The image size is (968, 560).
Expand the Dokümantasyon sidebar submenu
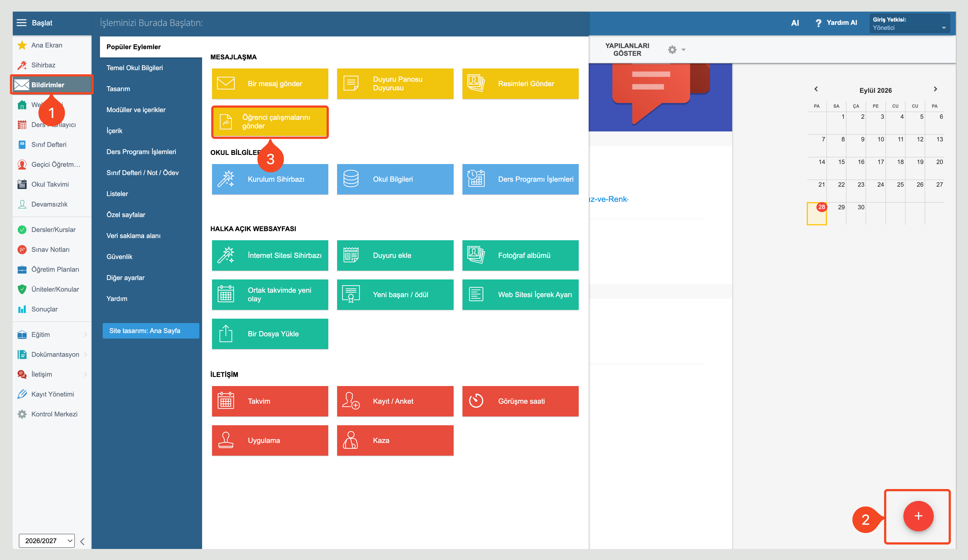[x=85, y=355]
